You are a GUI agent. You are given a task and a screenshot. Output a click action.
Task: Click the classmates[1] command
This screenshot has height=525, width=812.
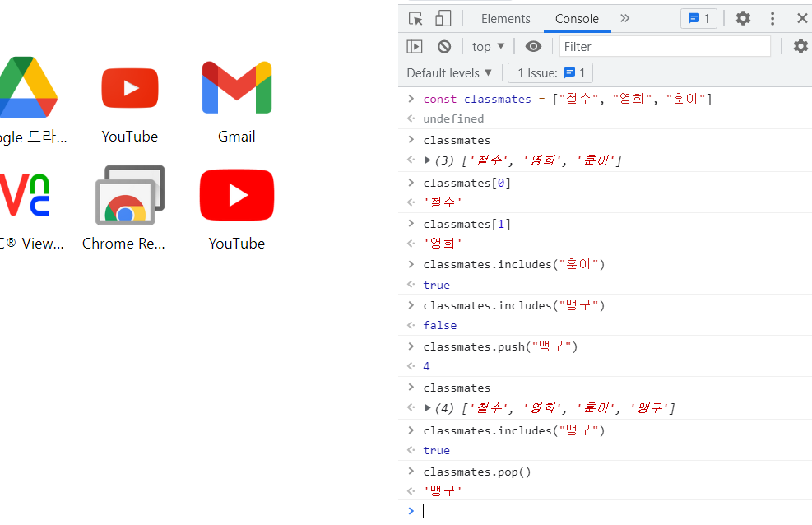(467, 224)
